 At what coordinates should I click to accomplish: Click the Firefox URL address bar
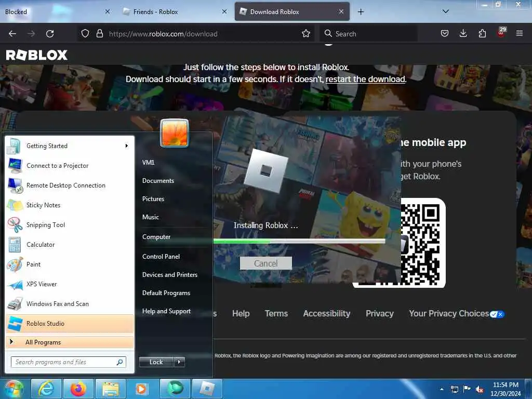(195, 34)
